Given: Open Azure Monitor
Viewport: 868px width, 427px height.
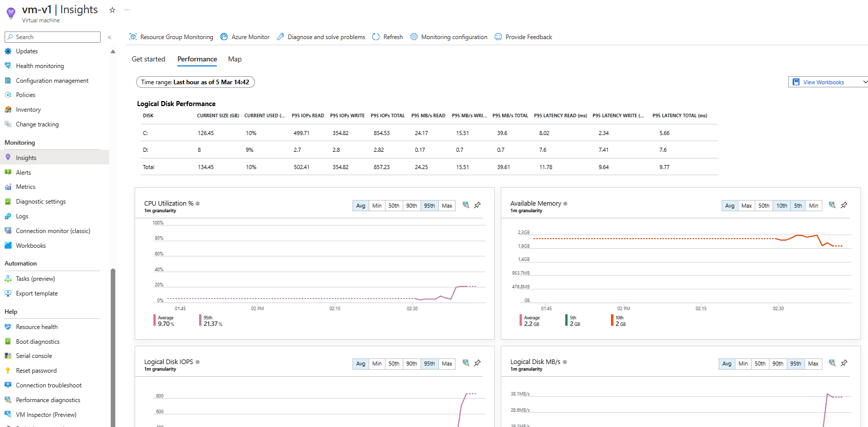Looking at the screenshot, I should (x=245, y=37).
